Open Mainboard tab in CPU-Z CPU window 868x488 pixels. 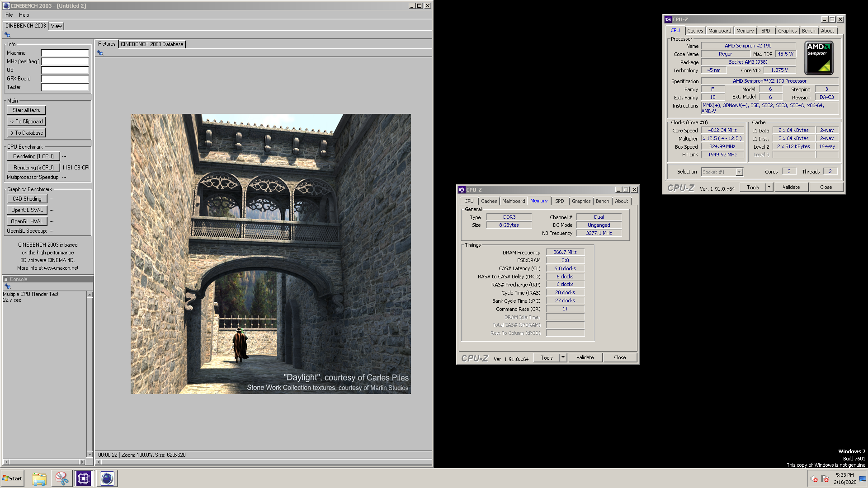(720, 31)
